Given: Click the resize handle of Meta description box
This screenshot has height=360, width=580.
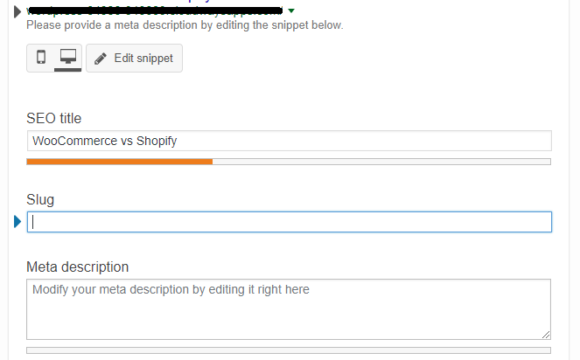Looking at the screenshot, I should tap(546, 334).
